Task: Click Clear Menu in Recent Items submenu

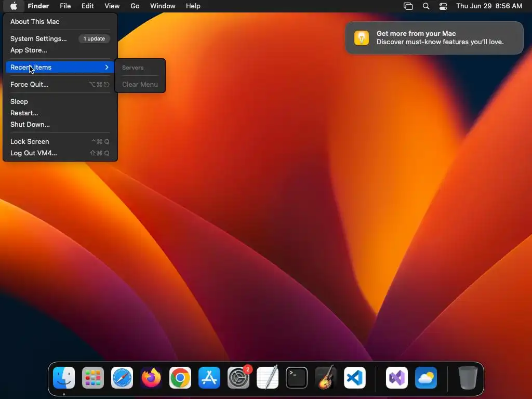Action: click(140, 85)
